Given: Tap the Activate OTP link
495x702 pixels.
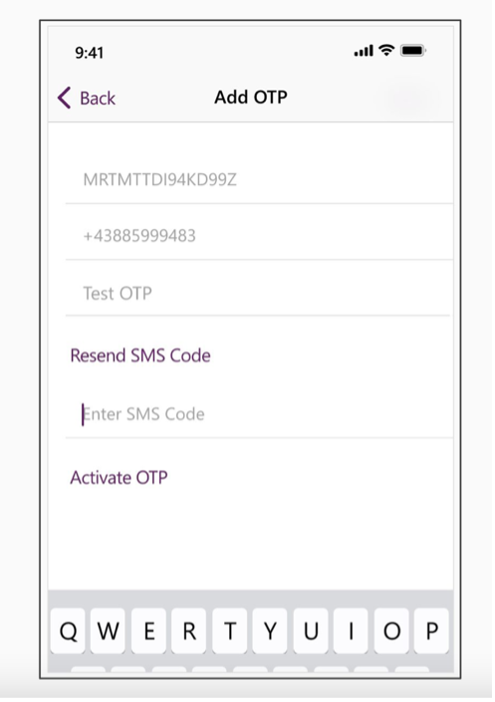Looking at the screenshot, I should pyautogui.click(x=119, y=478).
